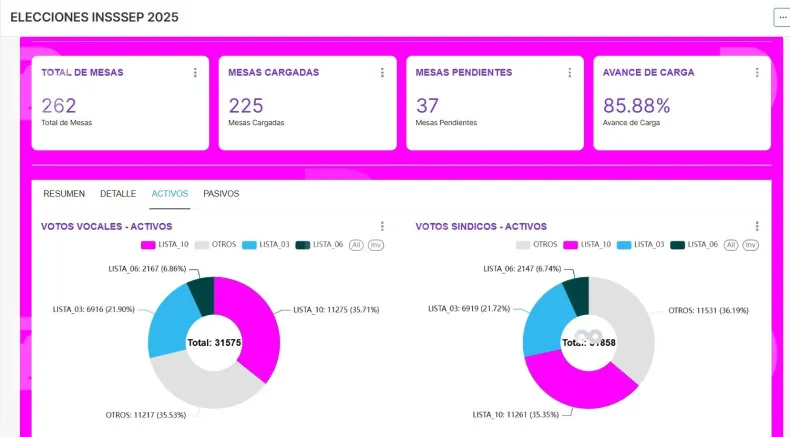Switch to the RESUMEN tab
Image resolution: width=790 pixels, height=437 pixels.
64,193
